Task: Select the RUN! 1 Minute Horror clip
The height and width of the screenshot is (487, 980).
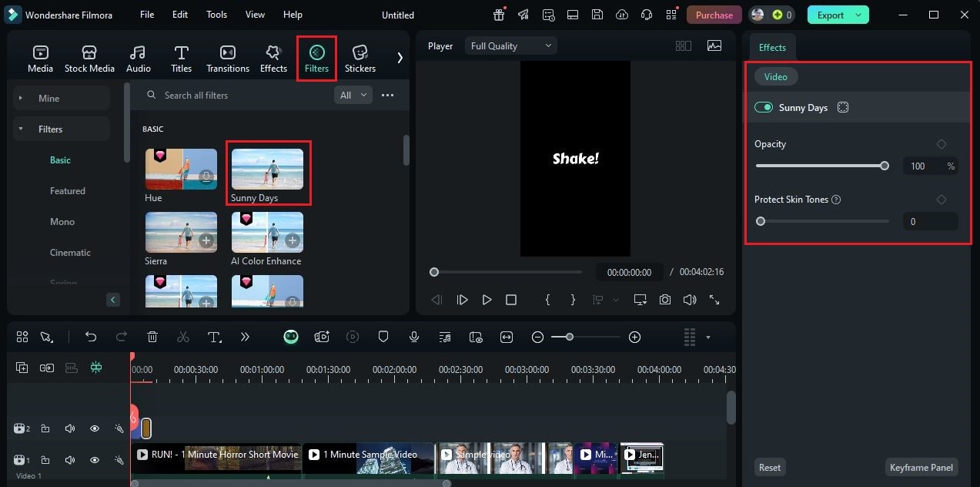Action: point(217,458)
